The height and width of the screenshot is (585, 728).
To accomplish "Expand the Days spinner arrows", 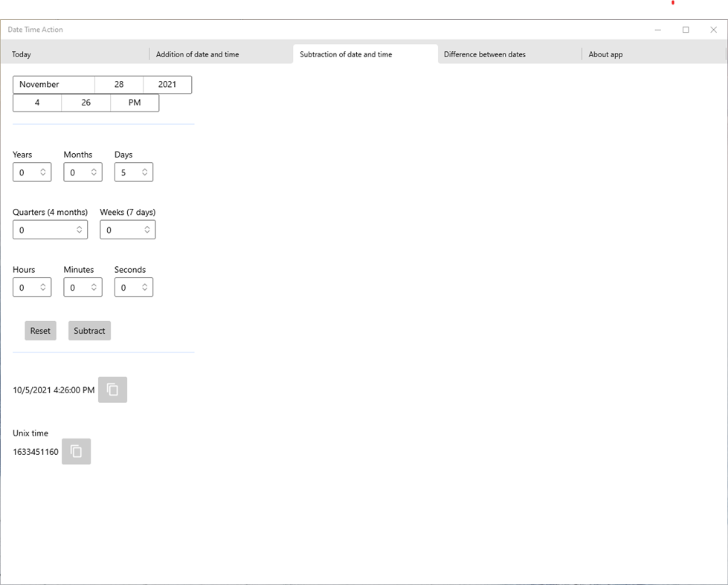I will point(145,172).
